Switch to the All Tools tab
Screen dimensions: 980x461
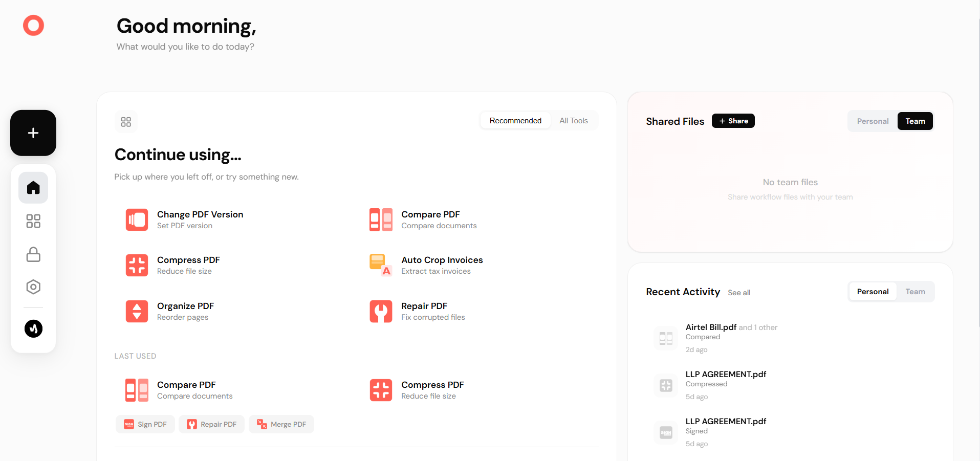[x=574, y=121]
